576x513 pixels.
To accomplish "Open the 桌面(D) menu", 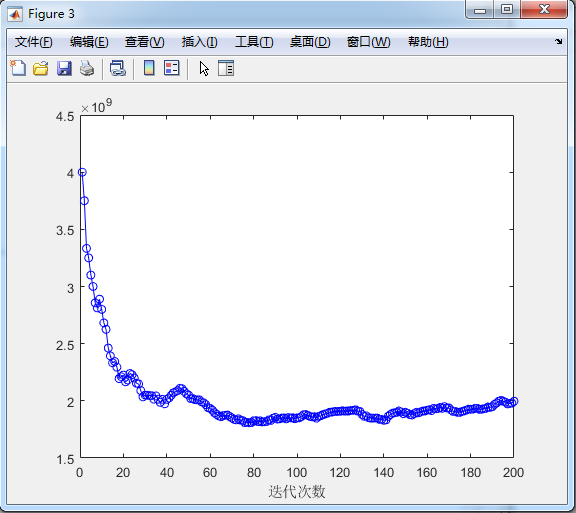I will 310,42.
